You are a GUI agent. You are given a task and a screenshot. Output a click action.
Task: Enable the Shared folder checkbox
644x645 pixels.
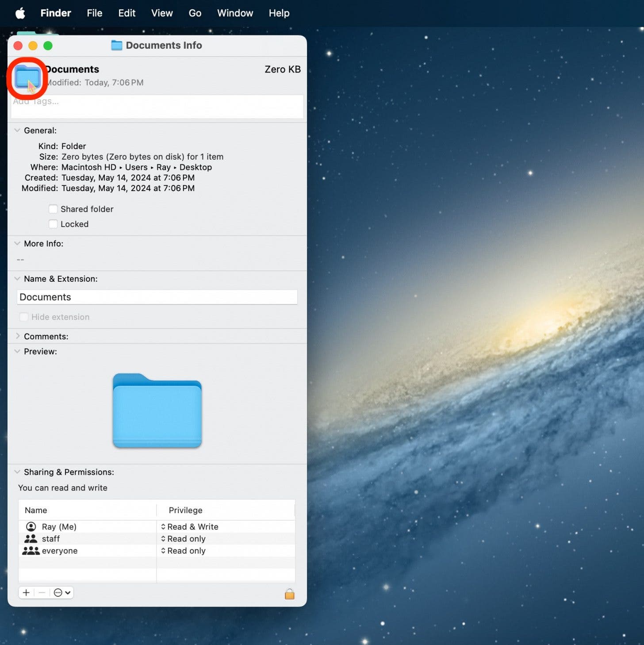(53, 209)
